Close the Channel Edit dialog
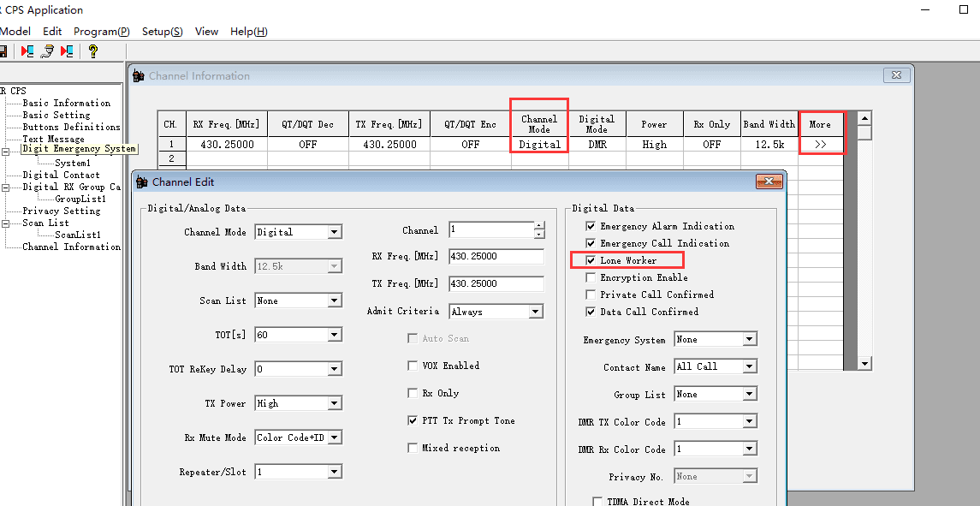The width and height of the screenshot is (980, 506). 768,182
